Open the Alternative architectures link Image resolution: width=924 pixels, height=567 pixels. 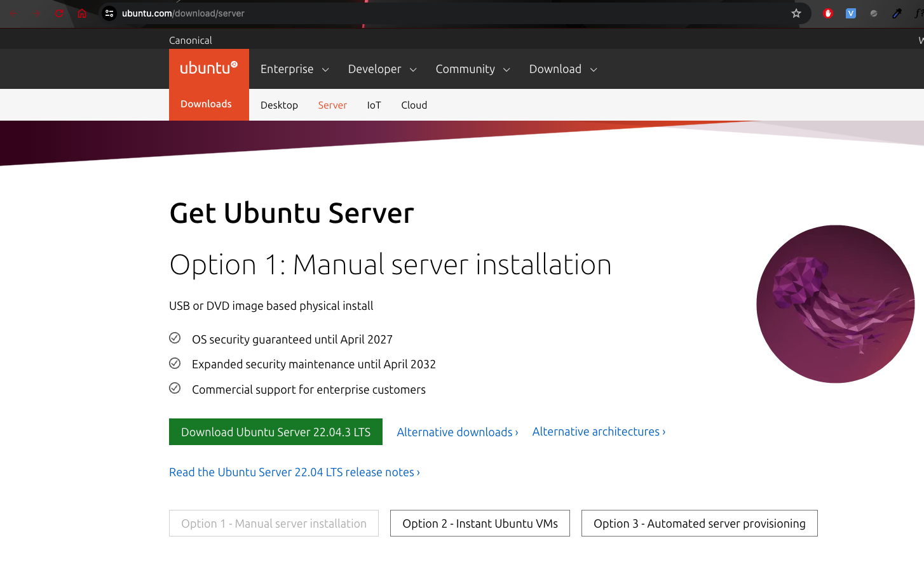tap(599, 432)
